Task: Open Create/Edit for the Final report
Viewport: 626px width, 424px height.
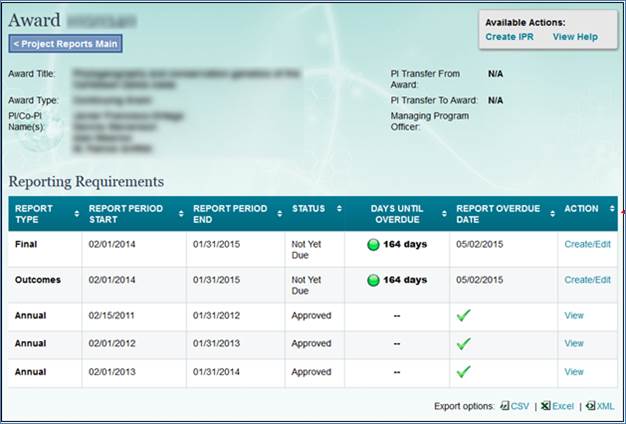Action: click(587, 244)
